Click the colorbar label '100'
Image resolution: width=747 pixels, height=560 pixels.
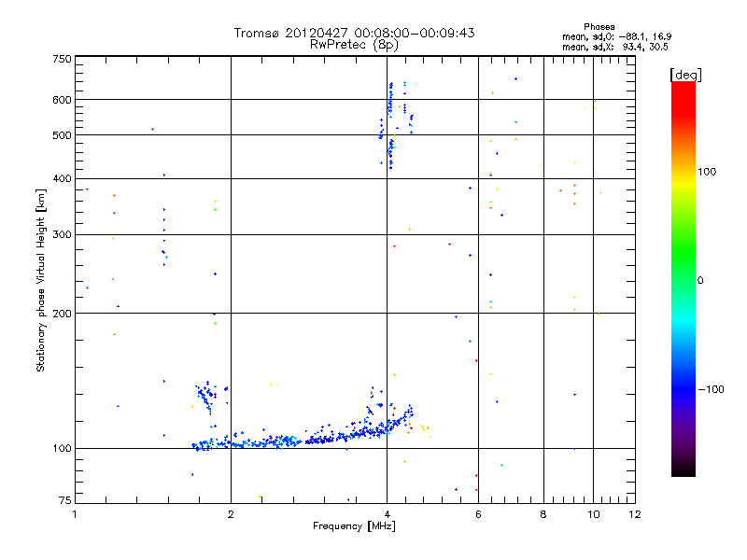[x=707, y=172]
